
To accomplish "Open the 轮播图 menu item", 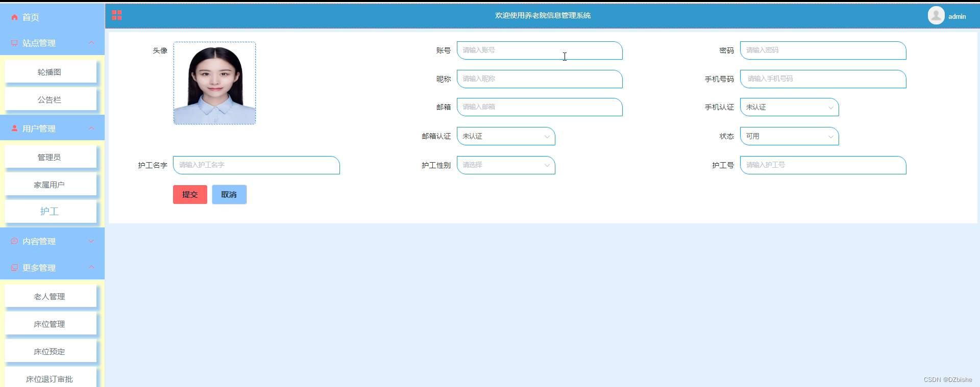I will (51, 72).
